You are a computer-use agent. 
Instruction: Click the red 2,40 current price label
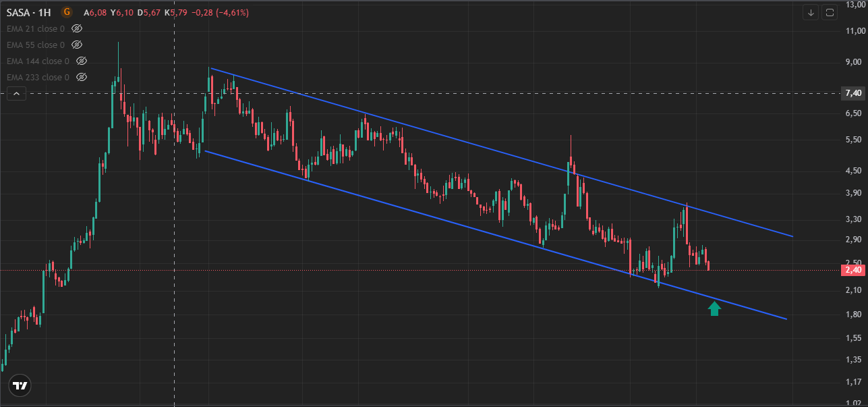(853, 270)
